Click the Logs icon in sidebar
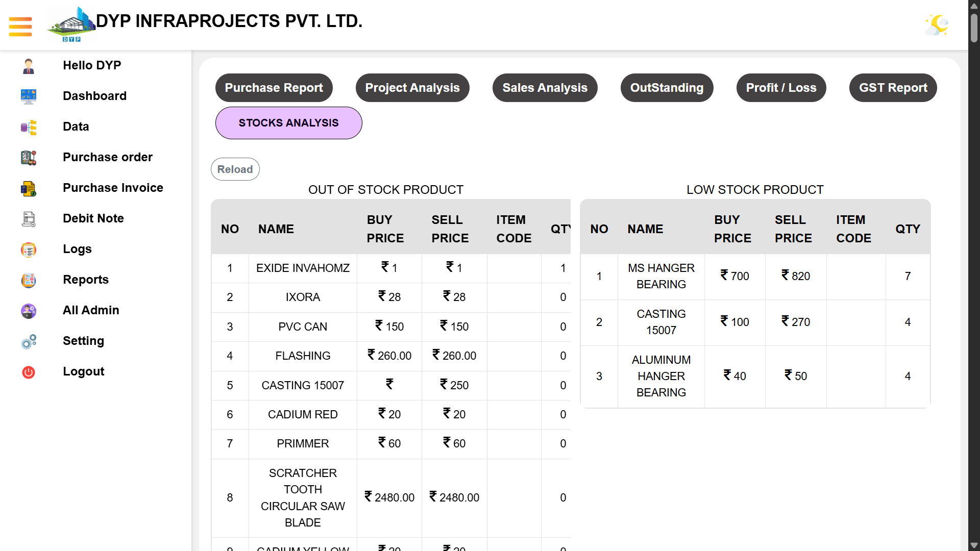Screen dimensions: 980x551 pyautogui.click(x=29, y=249)
